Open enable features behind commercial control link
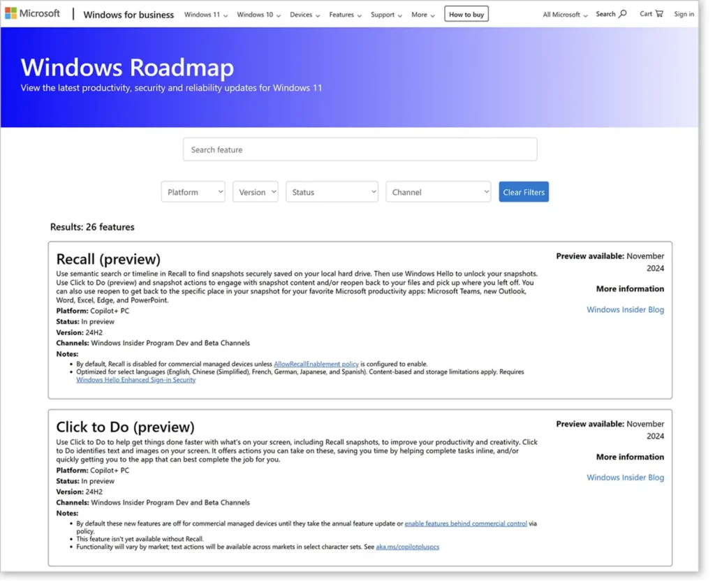Image resolution: width=715 pixels, height=588 pixels. click(x=466, y=524)
